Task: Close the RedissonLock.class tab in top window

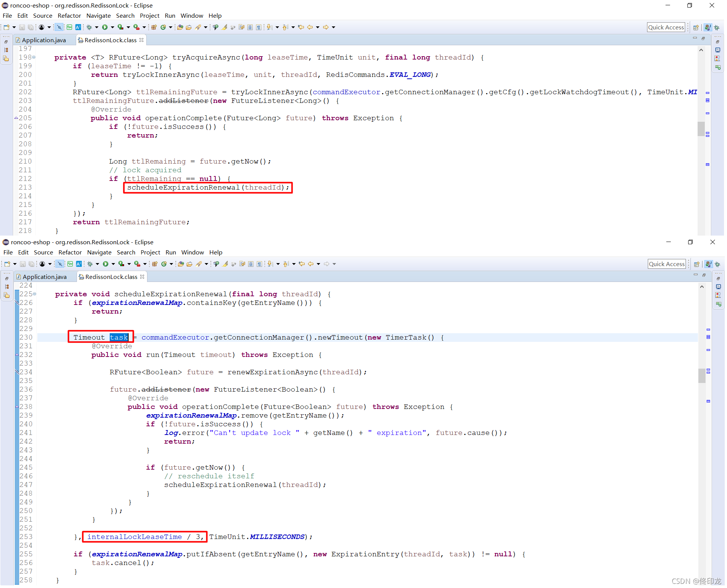Action: (141, 40)
